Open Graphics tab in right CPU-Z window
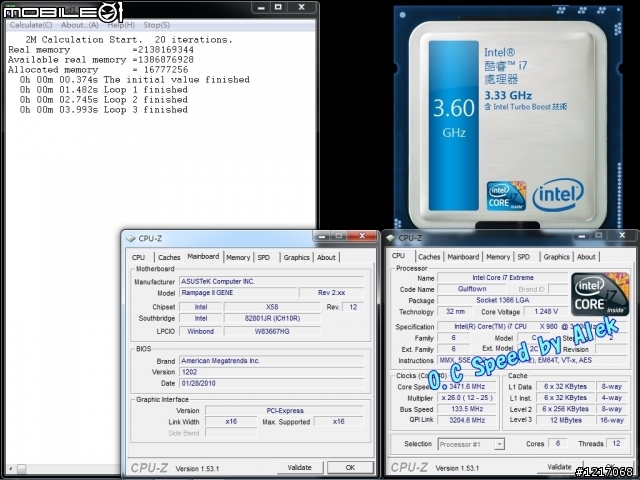Viewport: 640px width, 480px height. click(556, 257)
